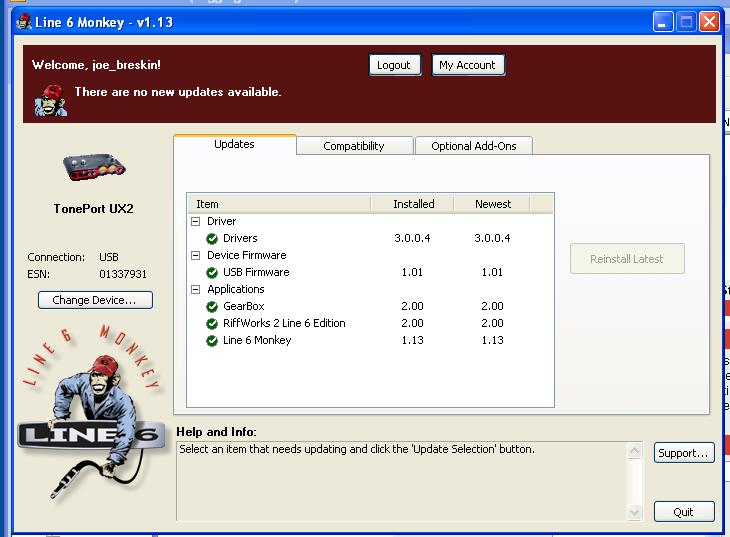This screenshot has width=730, height=537.
Task: Click the green check icon beside GearBox
Action: 212,306
